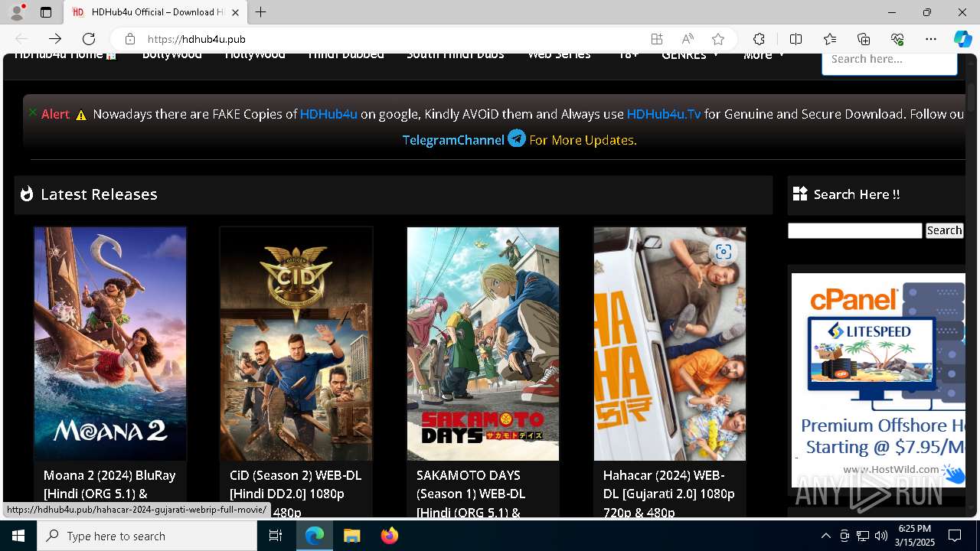
Task: Open HollyWood category
Action: pyautogui.click(x=255, y=55)
